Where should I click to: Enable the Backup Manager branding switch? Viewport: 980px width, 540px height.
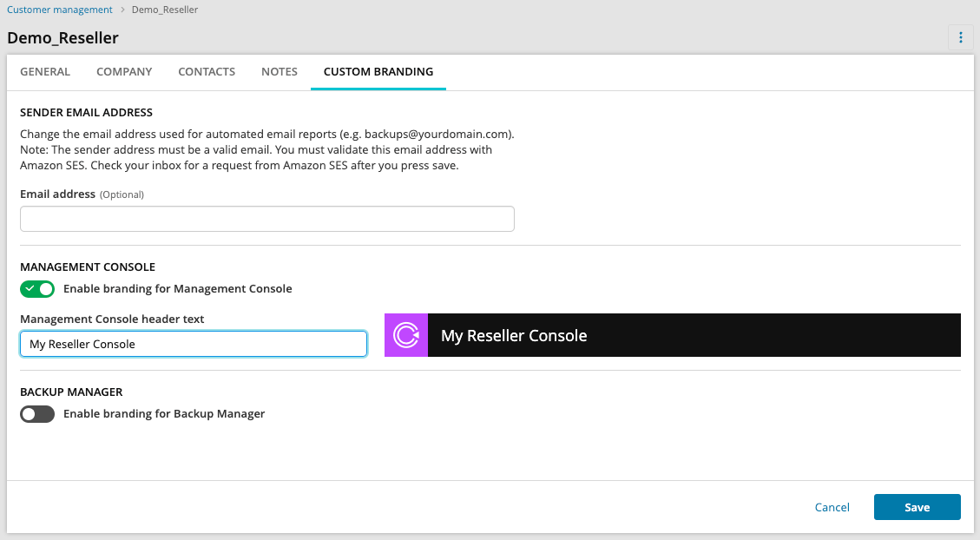(37, 414)
